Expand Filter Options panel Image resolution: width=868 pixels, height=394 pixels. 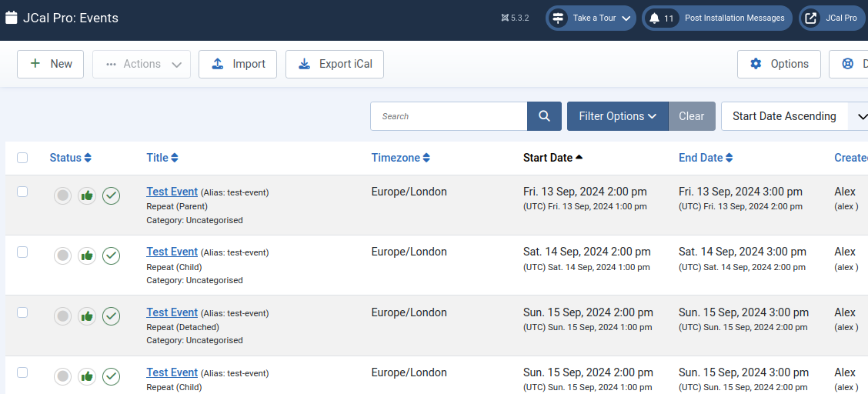tap(618, 116)
